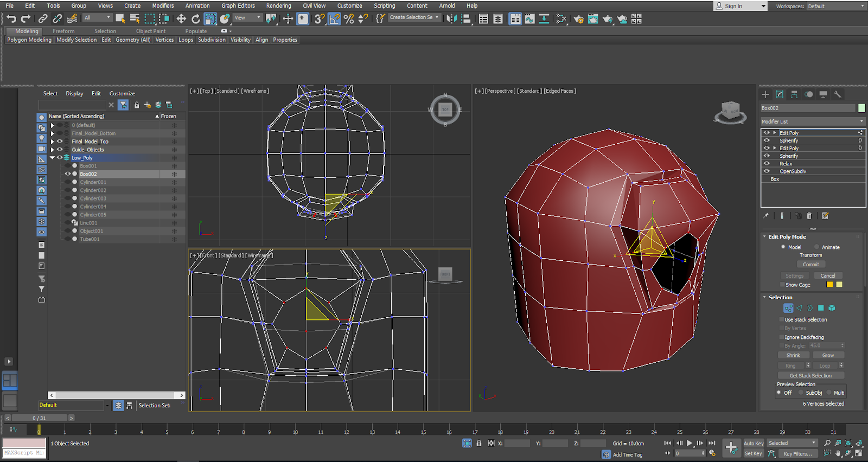868x462 pixels.
Task: Open the Graph Editors menu
Action: (238, 5)
